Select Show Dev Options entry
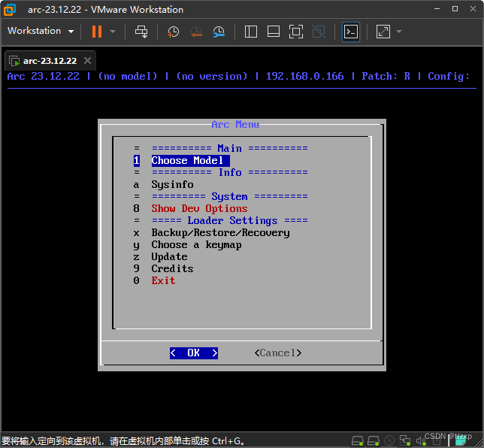 [x=199, y=209]
